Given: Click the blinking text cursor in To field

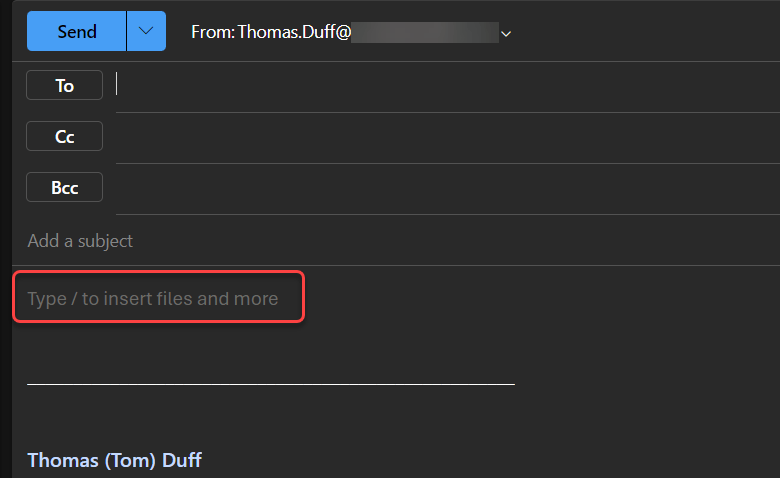Looking at the screenshot, I should pyautogui.click(x=117, y=84).
